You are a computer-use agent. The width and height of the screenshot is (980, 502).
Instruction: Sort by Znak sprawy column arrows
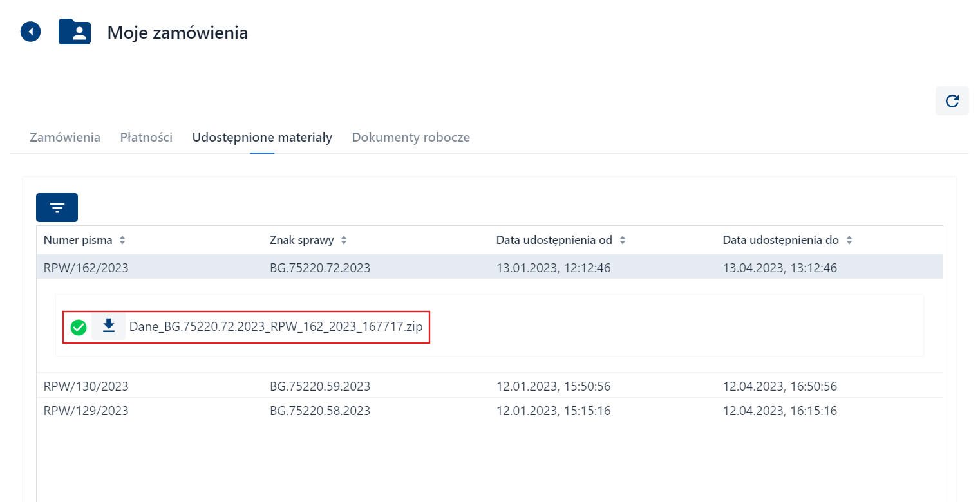(344, 240)
